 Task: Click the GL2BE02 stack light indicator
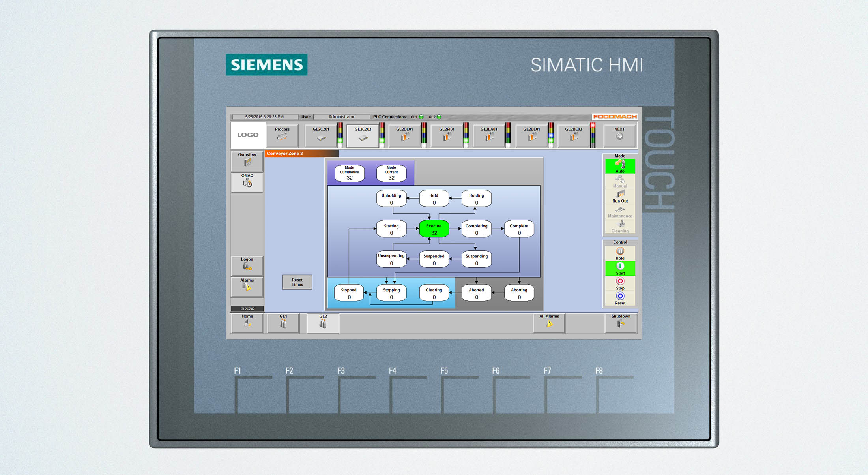(592, 135)
